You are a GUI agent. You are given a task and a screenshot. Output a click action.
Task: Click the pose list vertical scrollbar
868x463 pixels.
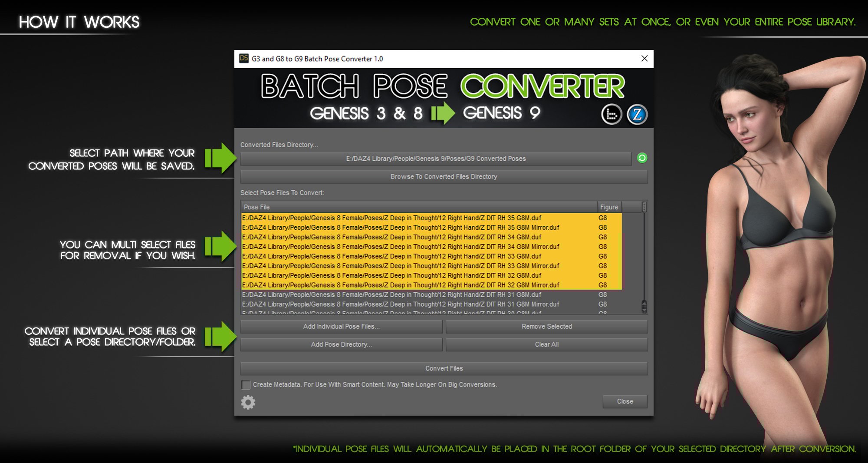[644, 257]
